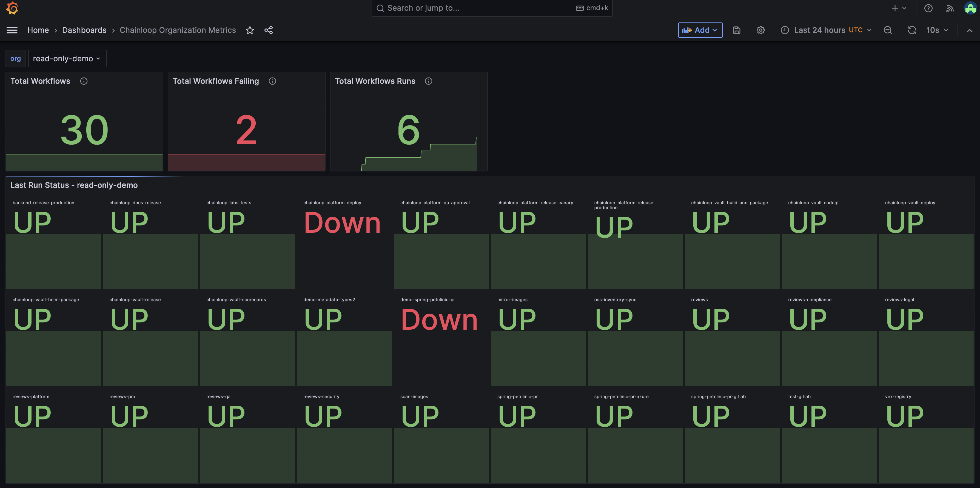Image resolution: width=980 pixels, height=488 pixels.
Task: Select the scan-images status tile
Action: pyautogui.click(x=441, y=437)
